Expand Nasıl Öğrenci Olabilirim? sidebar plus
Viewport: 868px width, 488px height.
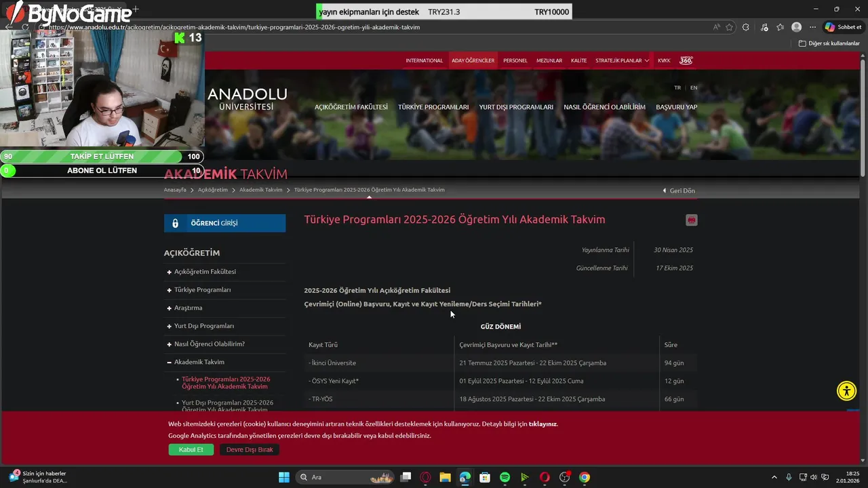[169, 344]
